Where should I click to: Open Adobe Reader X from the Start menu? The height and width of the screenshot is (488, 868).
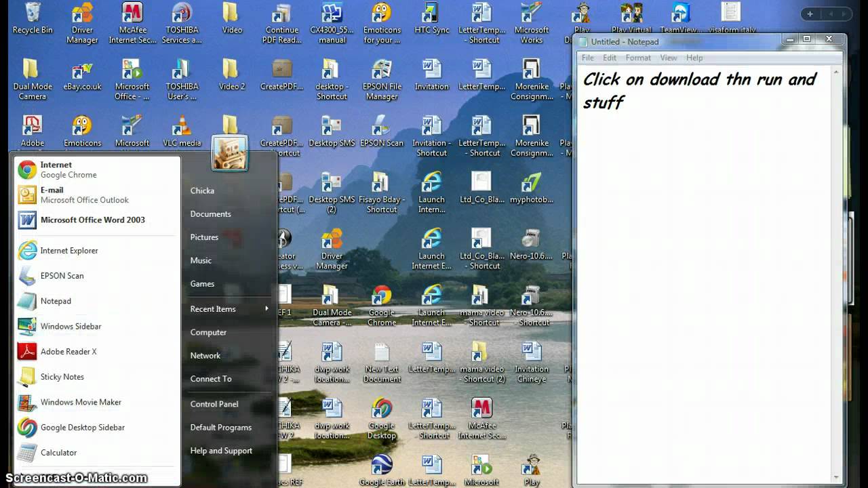97,352
